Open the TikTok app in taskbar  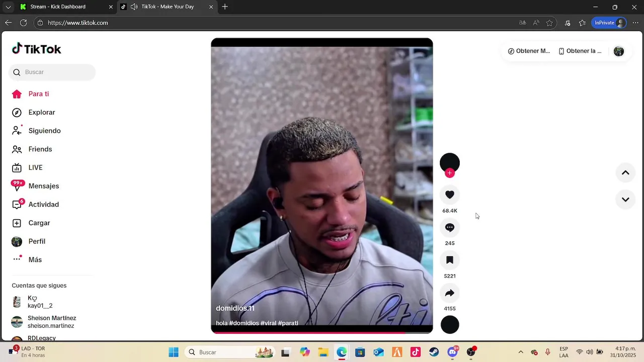415,352
